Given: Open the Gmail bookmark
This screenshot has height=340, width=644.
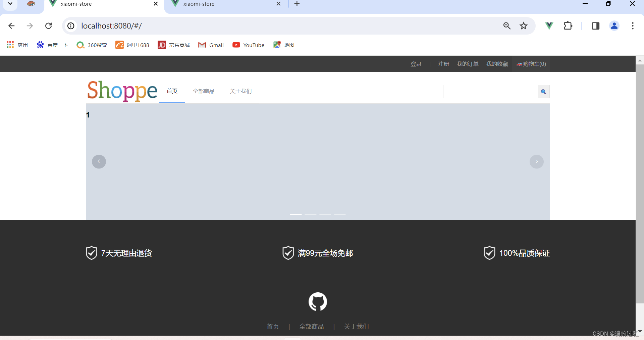Looking at the screenshot, I should click(211, 45).
